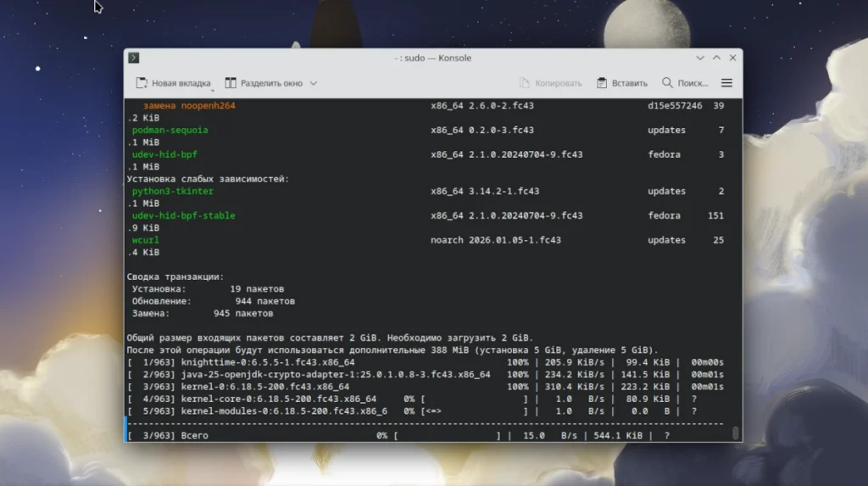Viewport: 868px width, 486px height.
Task: Click the podman-sequoia package name
Action: [170, 131]
